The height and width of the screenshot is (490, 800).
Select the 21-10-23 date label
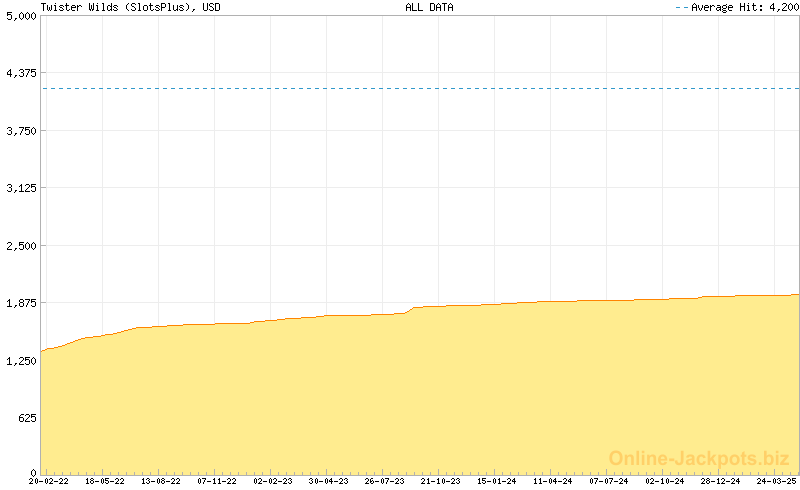click(x=440, y=481)
